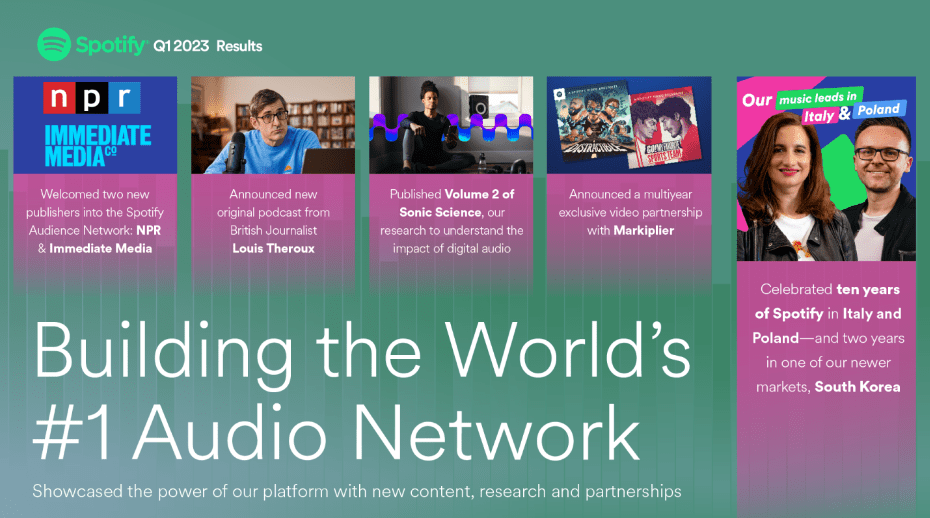Click the green "music leads in" label
930x518 pixels.
click(818, 98)
